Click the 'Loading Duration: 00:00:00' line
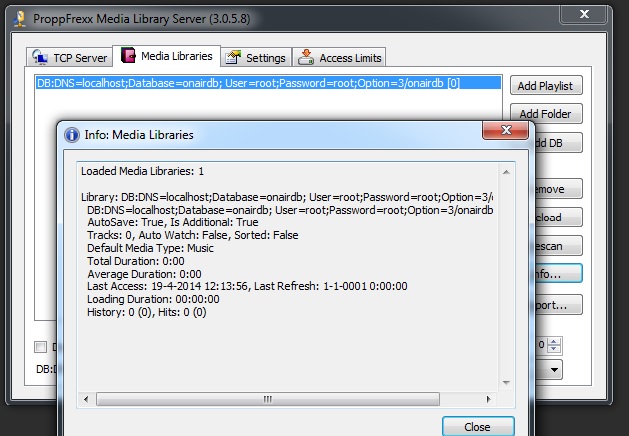Image resolution: width=629 pixels, height=436 pixels. [153, 299]
